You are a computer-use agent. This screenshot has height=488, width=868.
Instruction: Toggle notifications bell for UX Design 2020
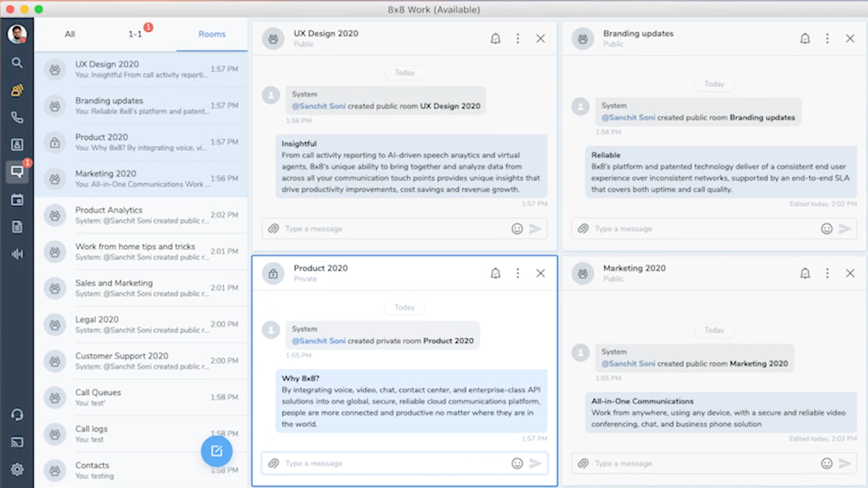click(x=496, y=38)
